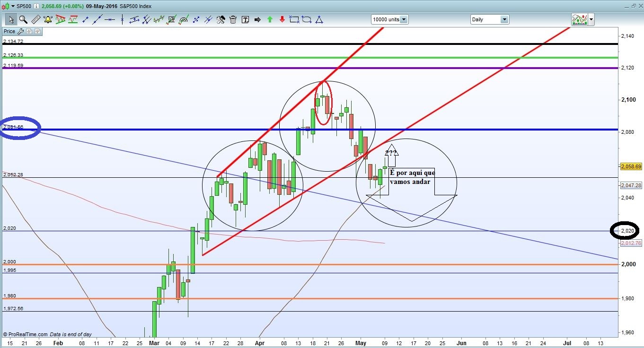Click the S&P500 Index title text

[x=136, y=7]
